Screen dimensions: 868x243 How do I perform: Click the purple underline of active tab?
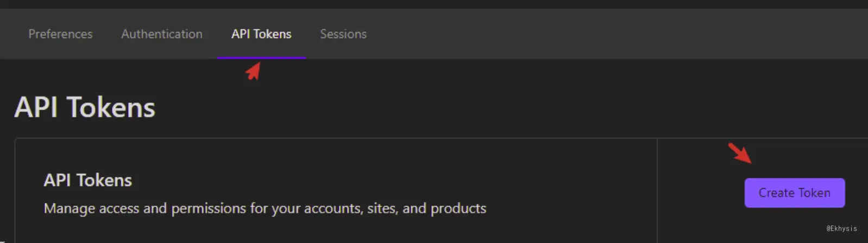coord(261,57)
